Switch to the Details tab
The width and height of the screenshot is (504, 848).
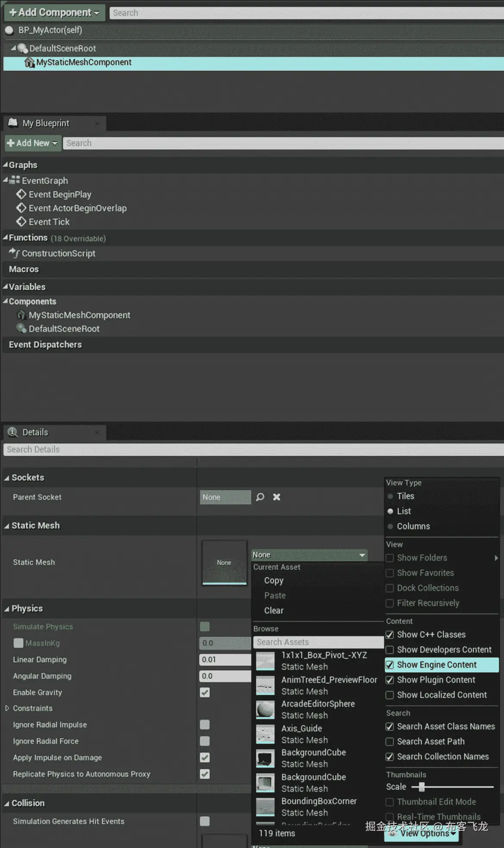click(x=54, y=432)
